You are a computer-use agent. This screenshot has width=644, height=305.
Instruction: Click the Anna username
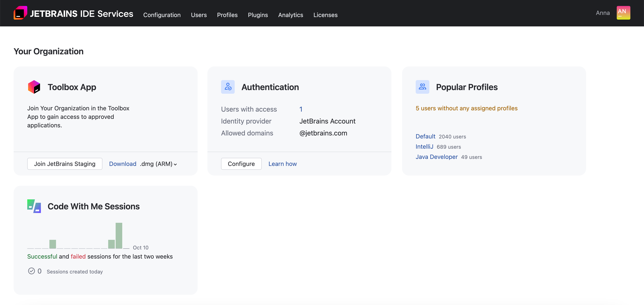click(x=603, y=13)
